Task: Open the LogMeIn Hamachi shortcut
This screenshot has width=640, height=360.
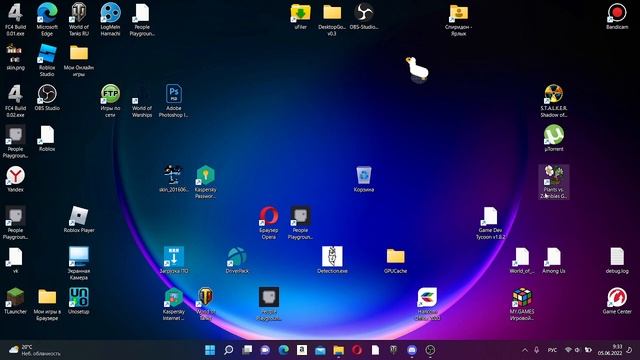Action: click(110, 19)
